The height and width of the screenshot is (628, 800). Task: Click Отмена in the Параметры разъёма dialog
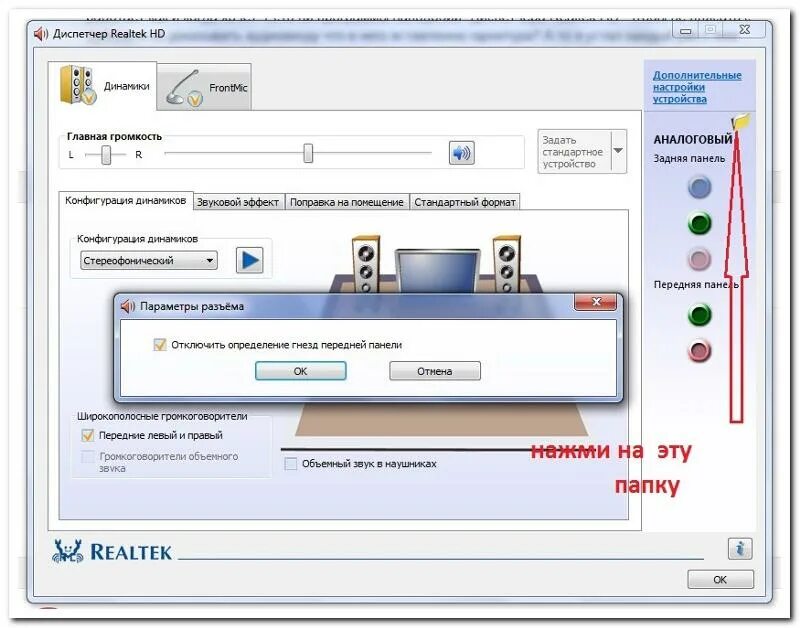(x=435, y=371)
